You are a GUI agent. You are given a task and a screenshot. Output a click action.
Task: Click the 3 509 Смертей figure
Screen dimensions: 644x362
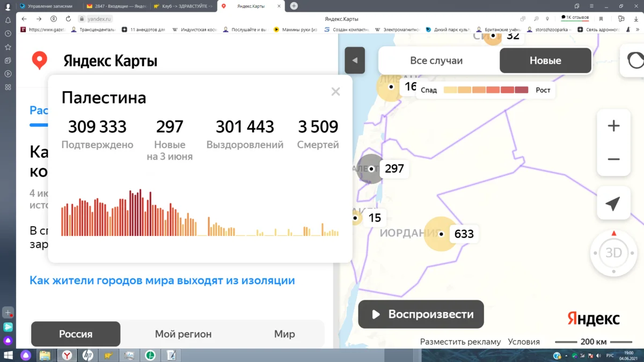(318, 127)
